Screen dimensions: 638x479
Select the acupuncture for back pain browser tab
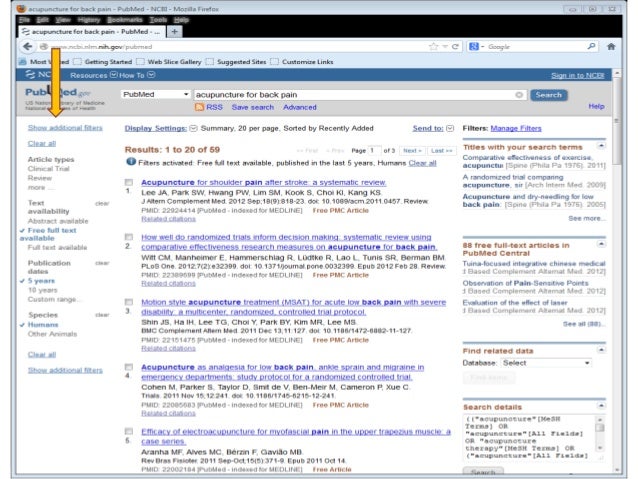[x=92, y=31]
